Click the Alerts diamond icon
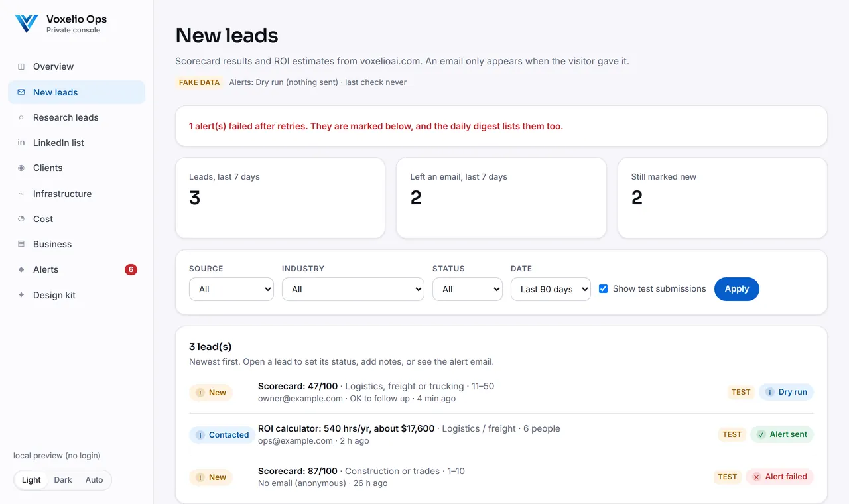Viewport: 849px width, 504px height. (21, 269)
